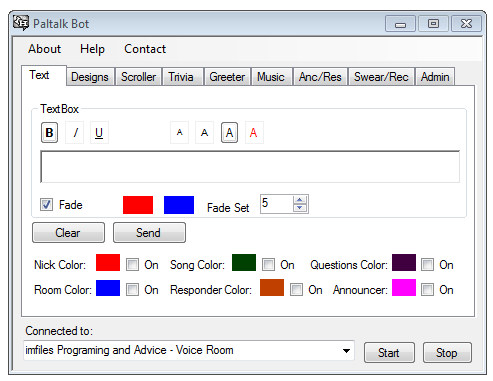The width and height of the screenshot is (493, 381).
Task: Switch to the Greeter tab
Action: [227, 77]
